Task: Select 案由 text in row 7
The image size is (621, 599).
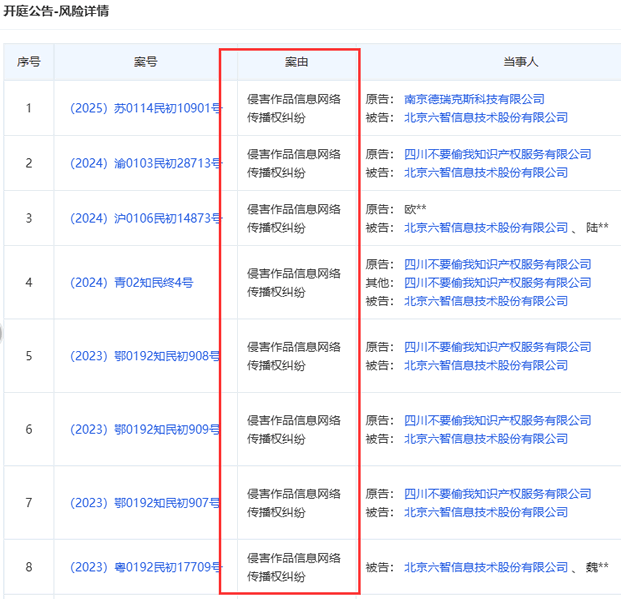Action: pyautogui.click(x=293, y=503)
